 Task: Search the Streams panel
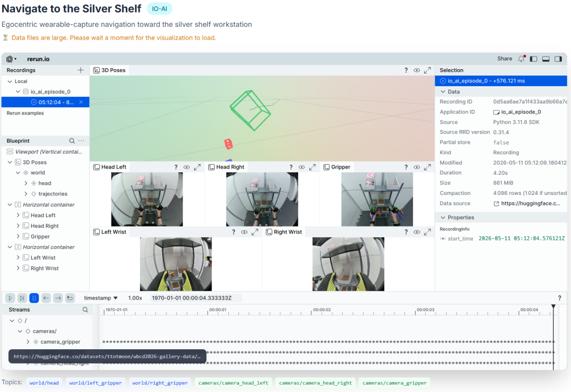coord(85,310)
